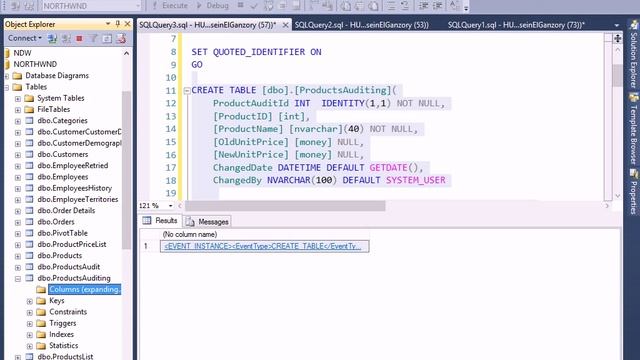
Task: Switch to the Results tab
Action: 160,221
